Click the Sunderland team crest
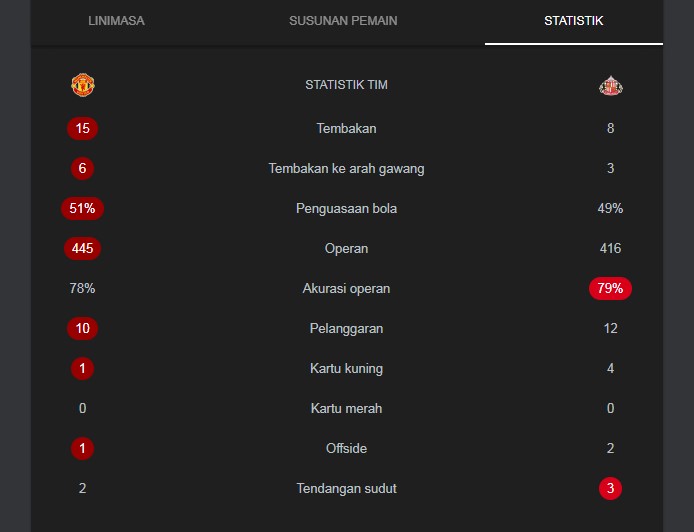The height and width of the screenshot is (532, 694). pos(610,86)
